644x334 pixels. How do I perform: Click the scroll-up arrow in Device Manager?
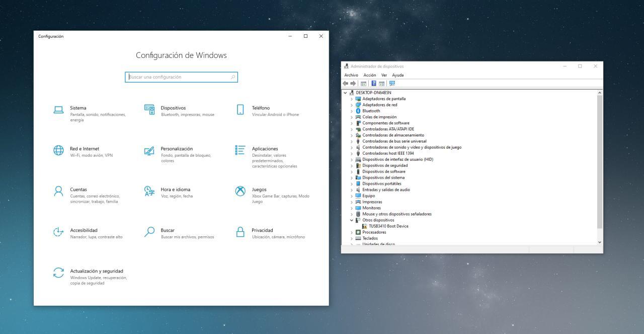tap(599, 93)
